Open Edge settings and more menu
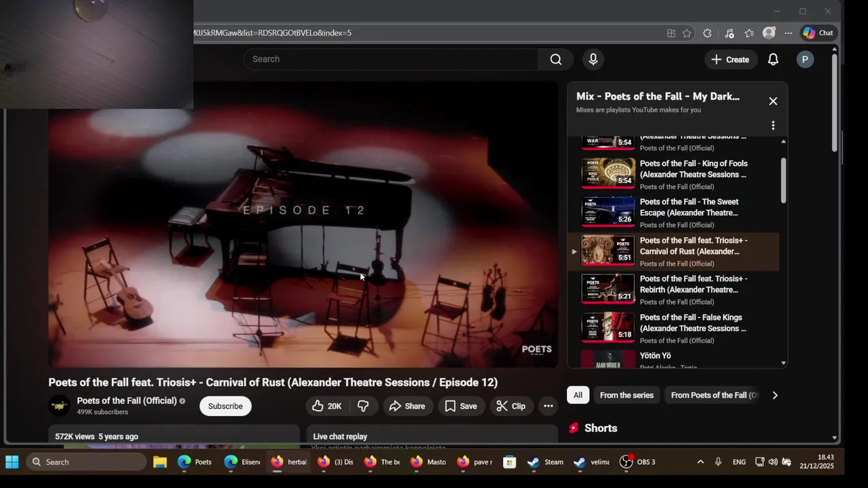Viewport: 868px width, 488px height. 788,33
